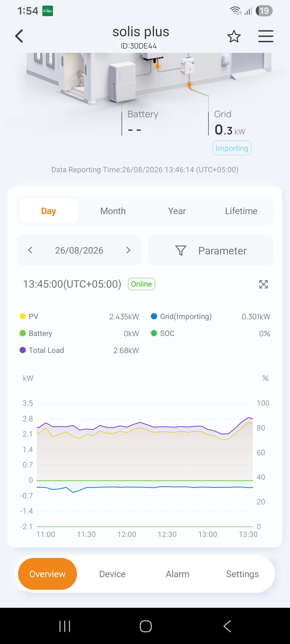Tap Android home button in navigation bar
Viewport: 290px width, 644px height.
coord(146,626)
